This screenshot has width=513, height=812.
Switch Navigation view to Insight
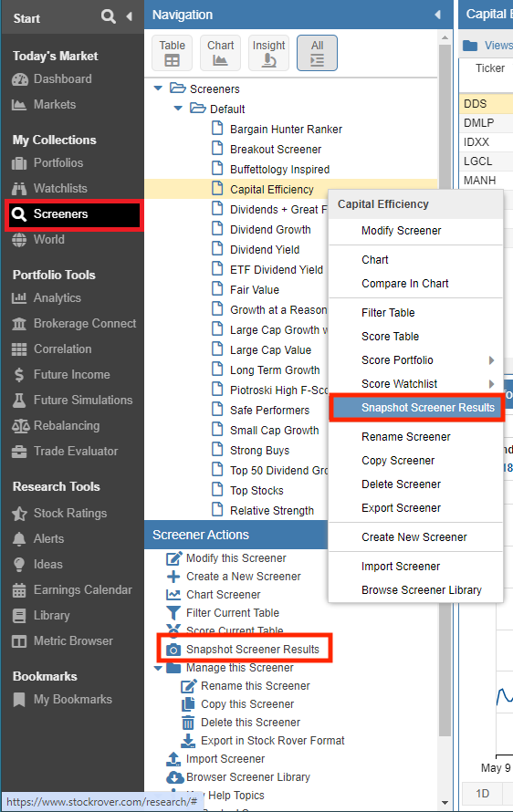pos(268,53)
